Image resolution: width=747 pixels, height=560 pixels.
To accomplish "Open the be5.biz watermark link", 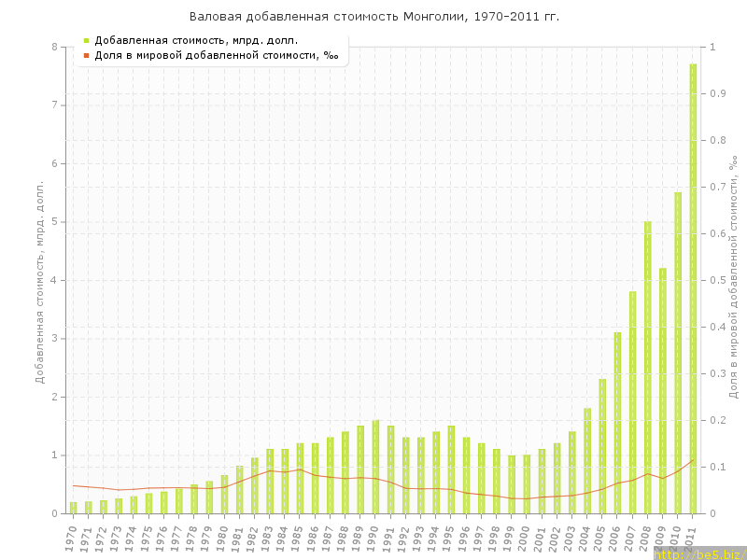I will pos(698,553).
